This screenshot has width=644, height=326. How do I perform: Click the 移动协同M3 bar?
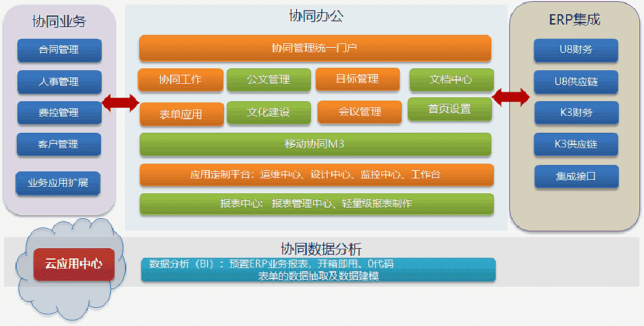tap(314, 144)
